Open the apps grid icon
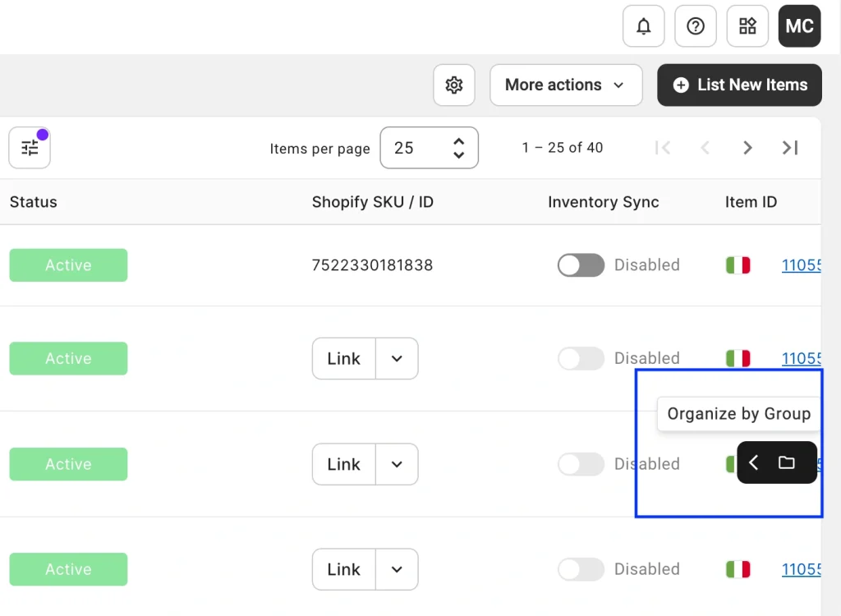 [747, 26]
